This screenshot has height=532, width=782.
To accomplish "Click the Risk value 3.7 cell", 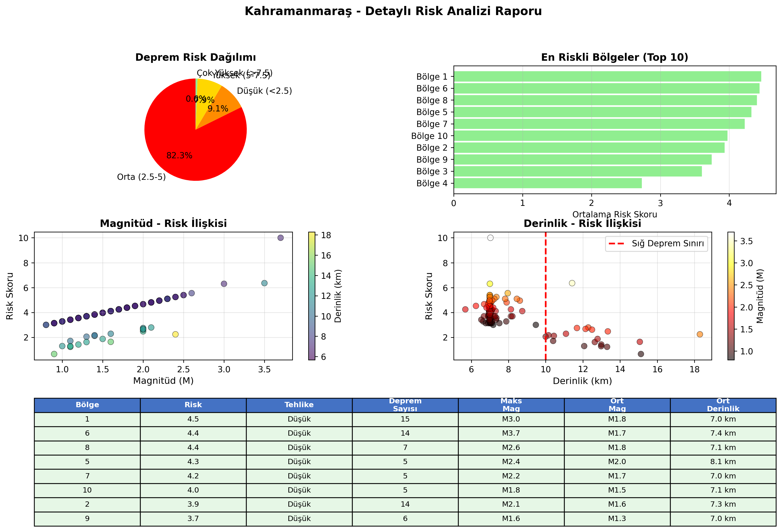I will (x=193, y=519).
